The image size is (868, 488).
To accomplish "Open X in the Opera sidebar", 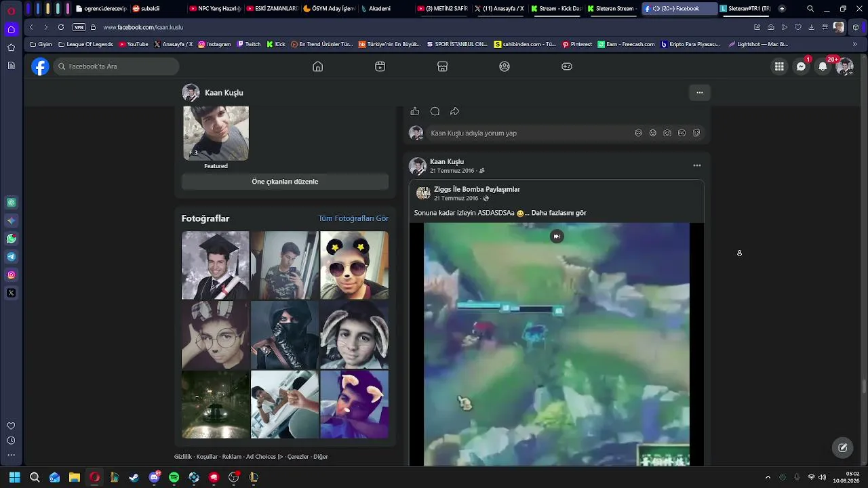I will click(11, 293).
